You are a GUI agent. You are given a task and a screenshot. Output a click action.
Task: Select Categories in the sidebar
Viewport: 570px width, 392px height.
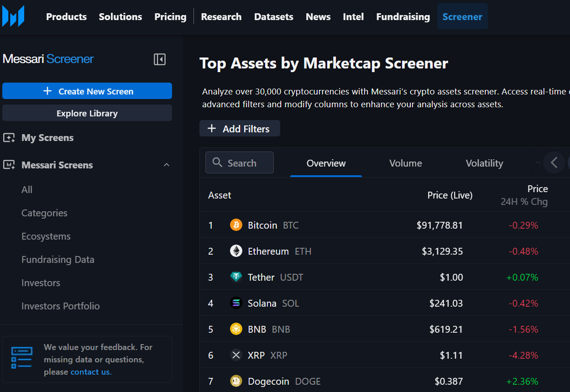pyautogui.click(x=44, y=213)
